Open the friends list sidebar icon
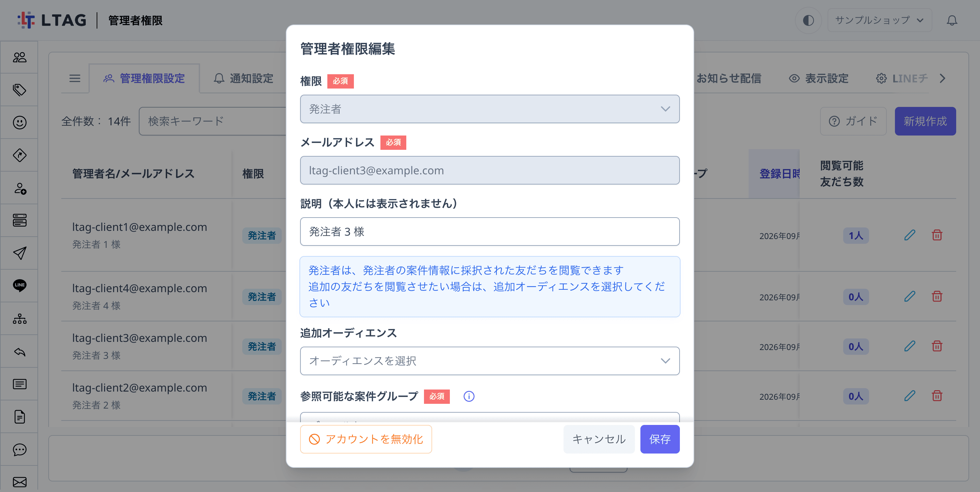 [19, 57]
